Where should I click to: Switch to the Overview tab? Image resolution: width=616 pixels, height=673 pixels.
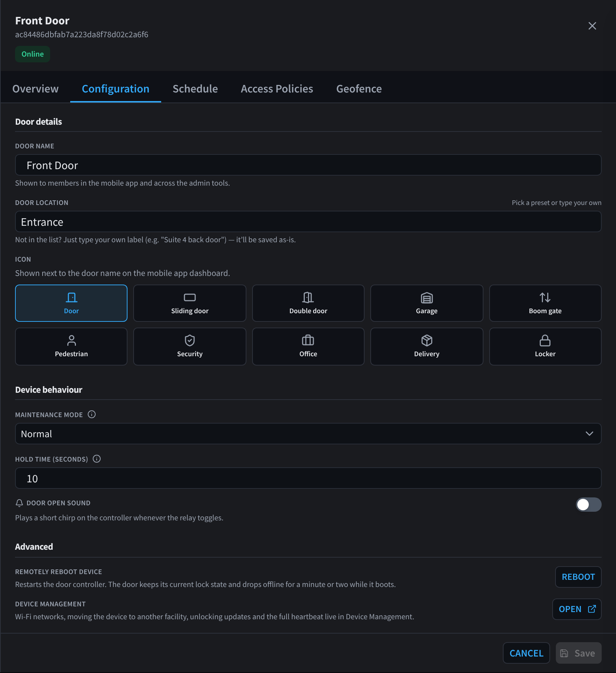(x=35, y=89)
